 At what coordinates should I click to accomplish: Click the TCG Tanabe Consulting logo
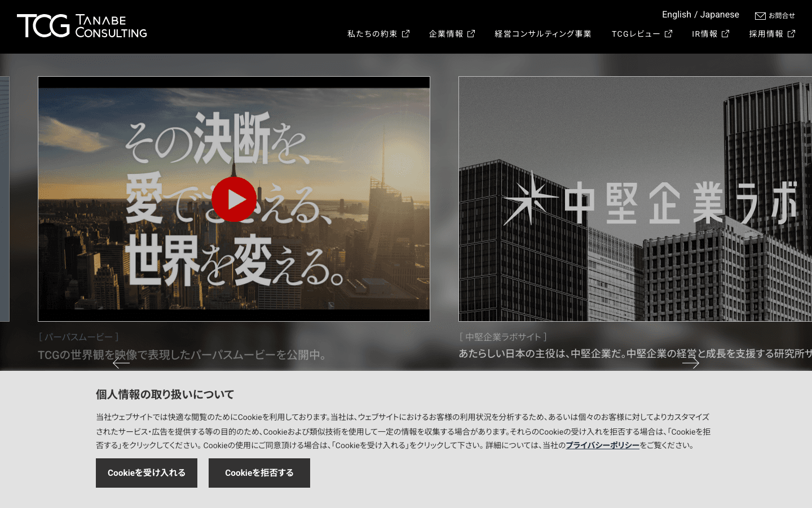tap(82, 26)
